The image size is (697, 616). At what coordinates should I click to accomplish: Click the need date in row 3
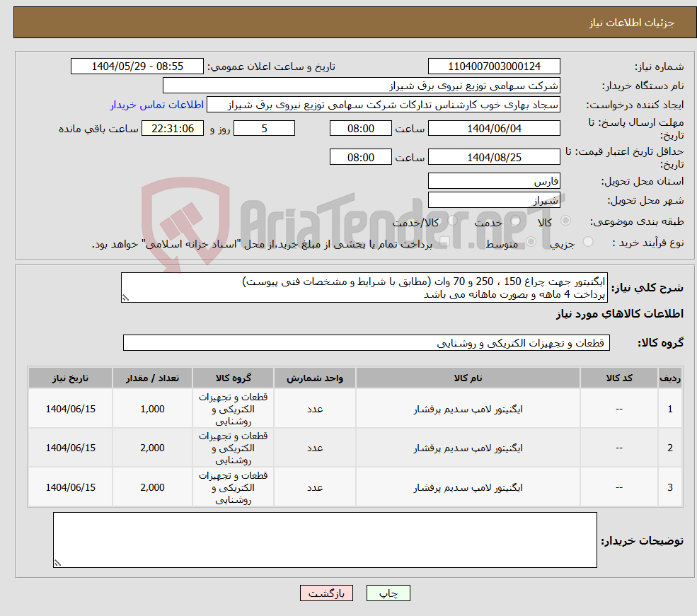70,487
